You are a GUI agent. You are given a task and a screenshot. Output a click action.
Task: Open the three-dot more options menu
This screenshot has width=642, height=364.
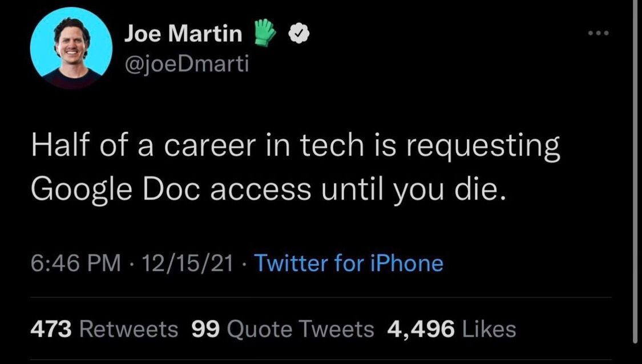599,33
